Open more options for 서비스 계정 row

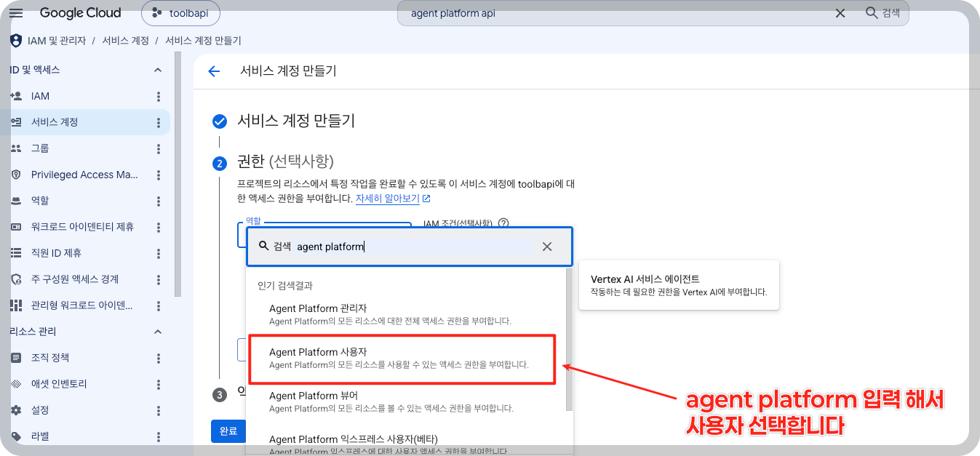tap(159, 122)
